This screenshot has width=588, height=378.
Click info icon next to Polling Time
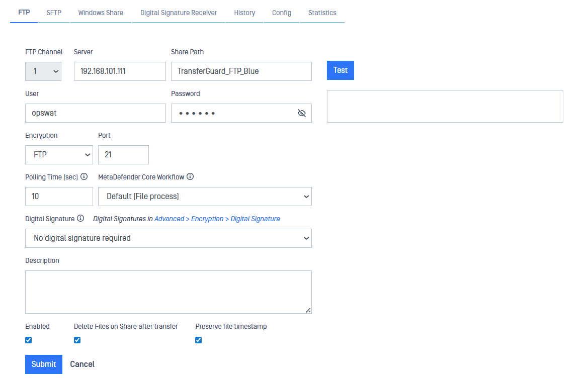click(84, 177)
